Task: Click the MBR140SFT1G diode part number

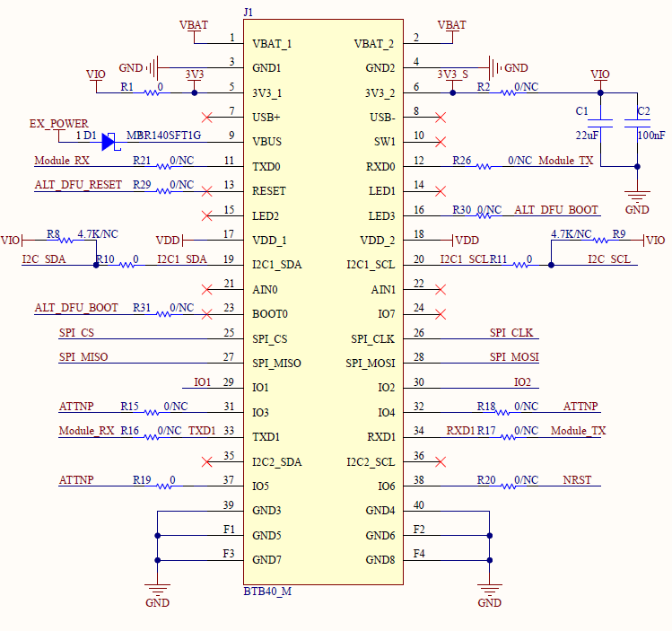Action: pos(163,135)
